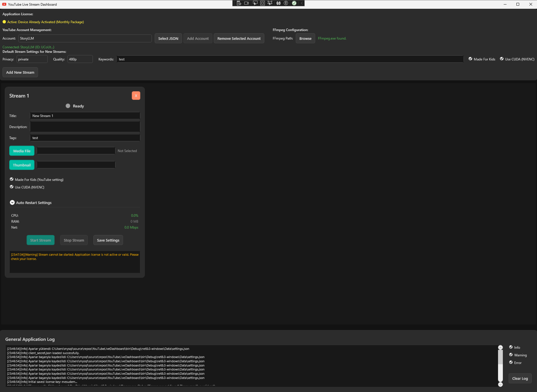The image size is (537, 392).
Task: Click the YouTube logo in title bar
Action: click(x=4, y=4)
